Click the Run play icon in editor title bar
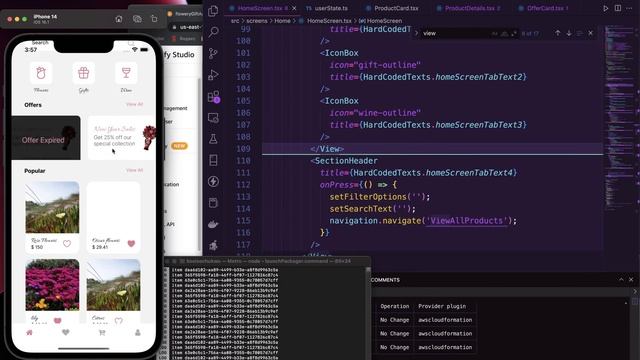 (x=606, y=8)
